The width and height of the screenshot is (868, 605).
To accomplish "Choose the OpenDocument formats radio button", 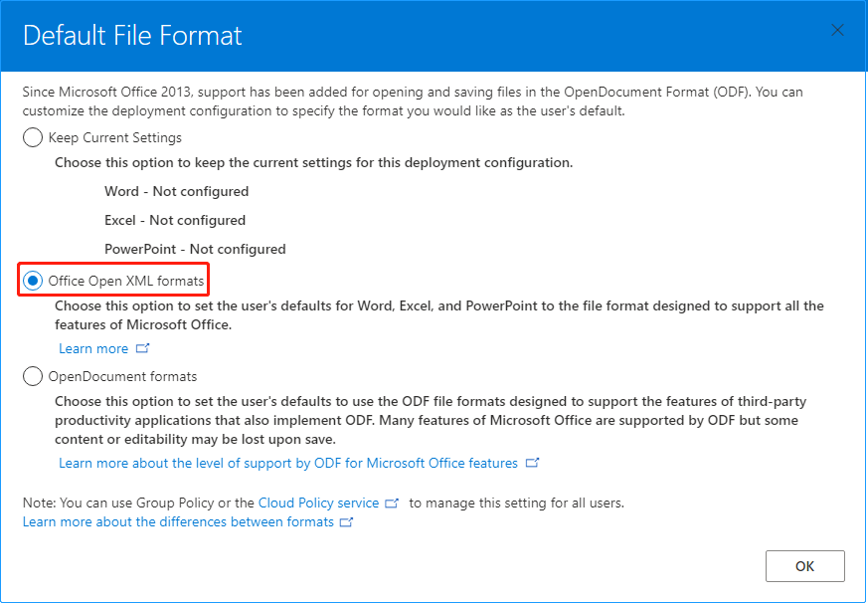I will pos(33,376).
